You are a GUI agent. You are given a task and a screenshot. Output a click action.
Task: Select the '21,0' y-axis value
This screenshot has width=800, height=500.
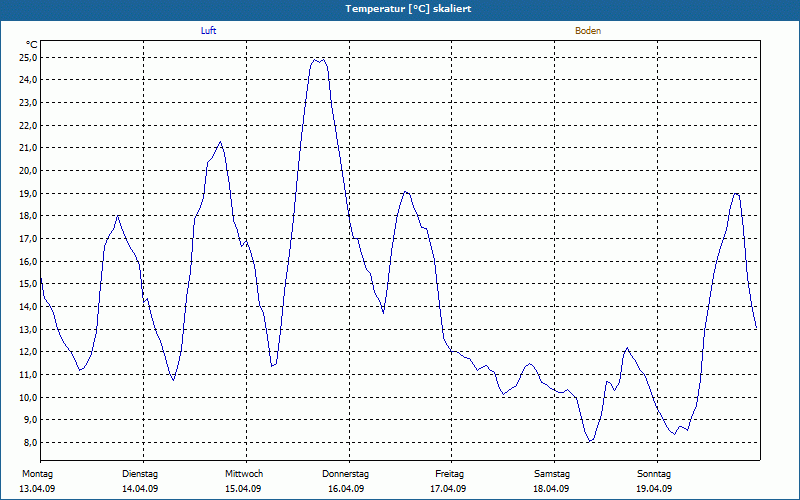(x=28, y=148)
